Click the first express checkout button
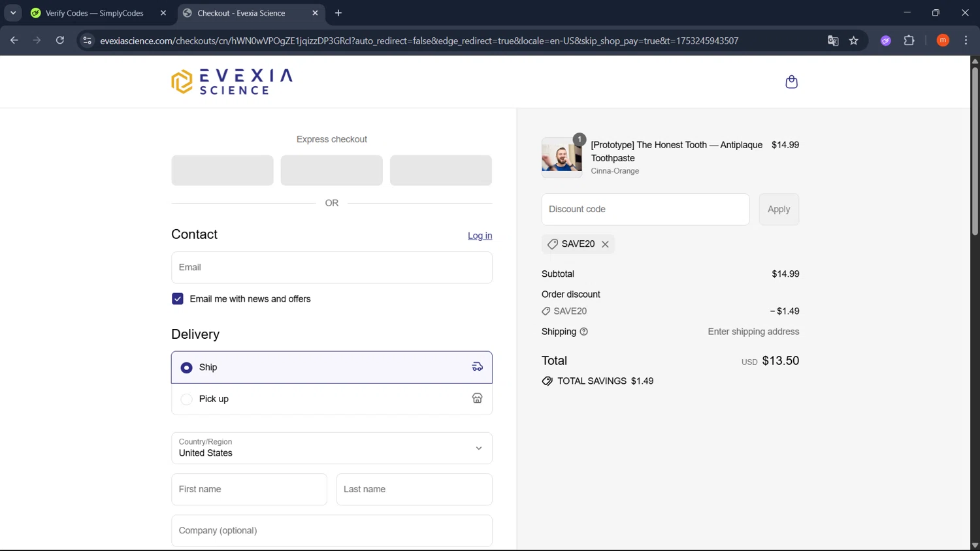980x551 pixels. (222, 170)
